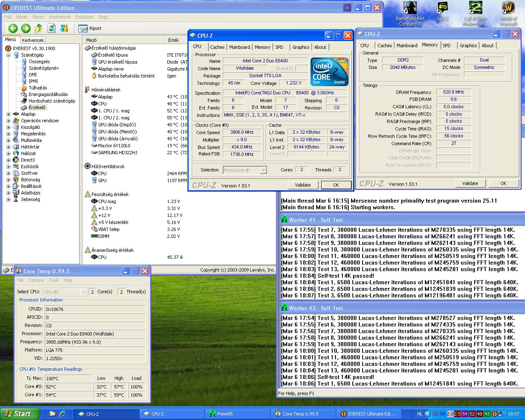Viewport: 525px width, 420px height.
Task: Open the Eszközök menu in EVEREST
Action: click(85, 17)
